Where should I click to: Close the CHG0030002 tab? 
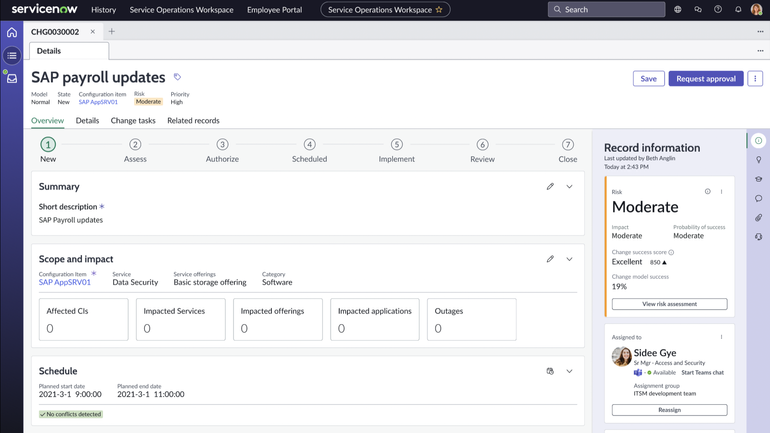[92, 31]
